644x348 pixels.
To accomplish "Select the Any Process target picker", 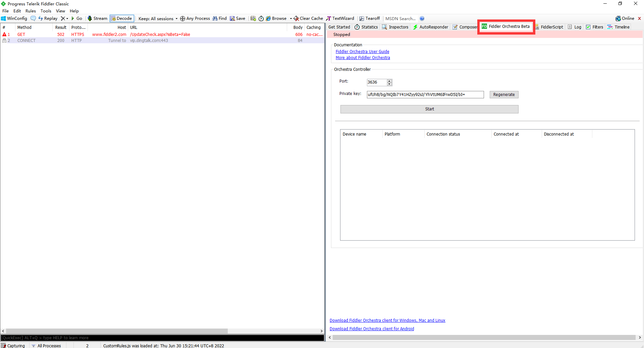I will click(x=195, y=18).
